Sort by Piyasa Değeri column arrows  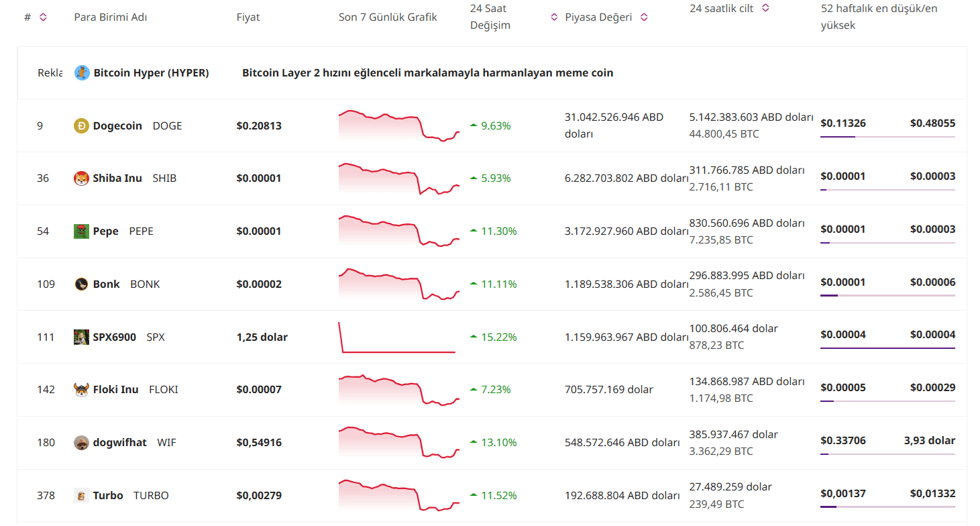644,17
